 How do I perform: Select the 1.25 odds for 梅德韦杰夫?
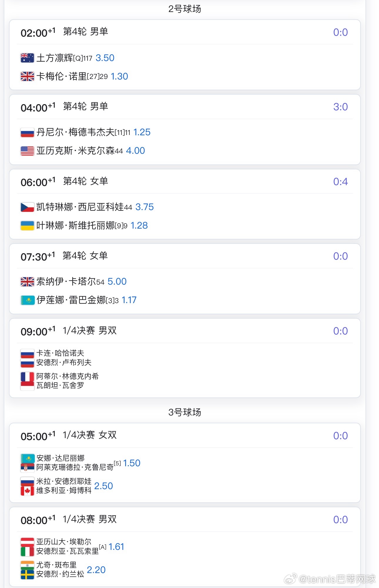click(x=142, y=132)
